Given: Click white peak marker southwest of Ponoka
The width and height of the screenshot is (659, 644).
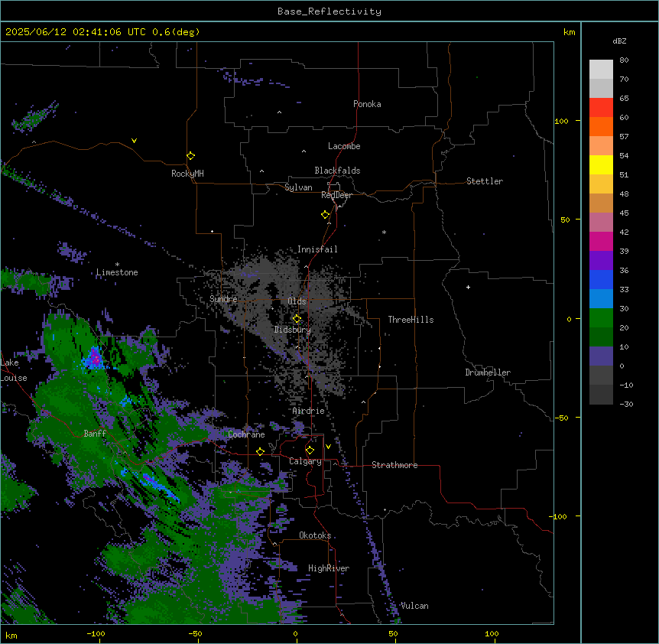Looking at the screenshot, I should tap(280, 112).
